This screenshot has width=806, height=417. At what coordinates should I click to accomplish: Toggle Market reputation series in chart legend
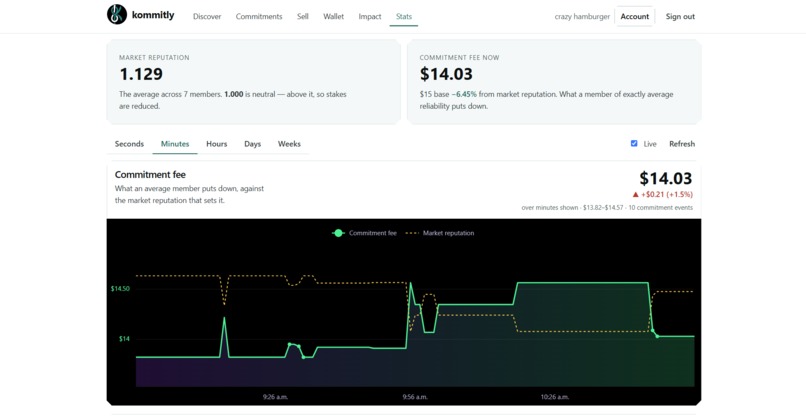tap(440, 233)
